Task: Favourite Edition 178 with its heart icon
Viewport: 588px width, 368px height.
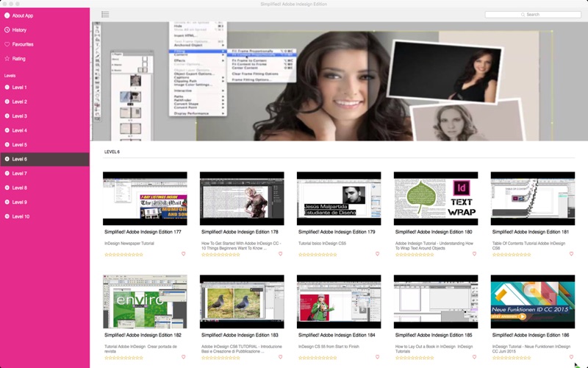Action: pyautogui.click(x=280, y=254)
